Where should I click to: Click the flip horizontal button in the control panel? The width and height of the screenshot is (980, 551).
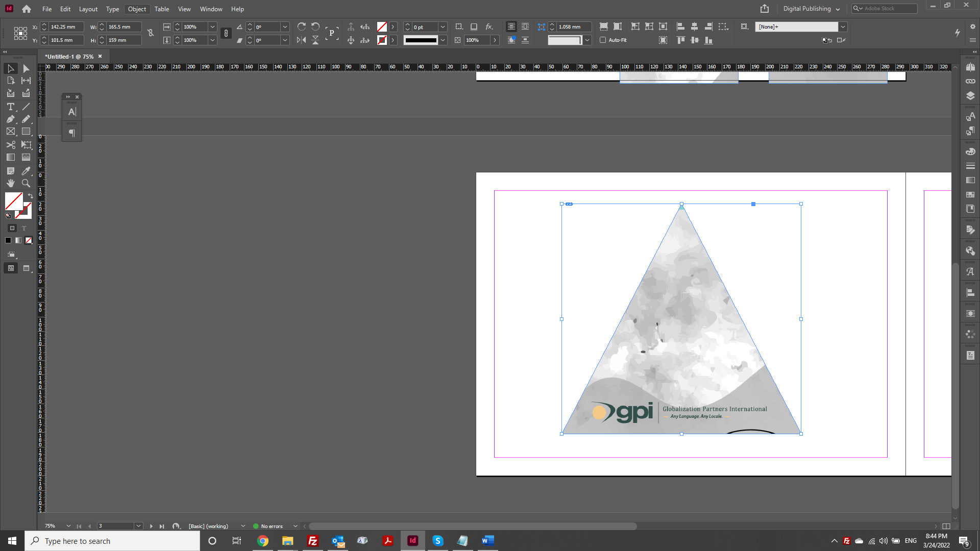click(301, 40)
